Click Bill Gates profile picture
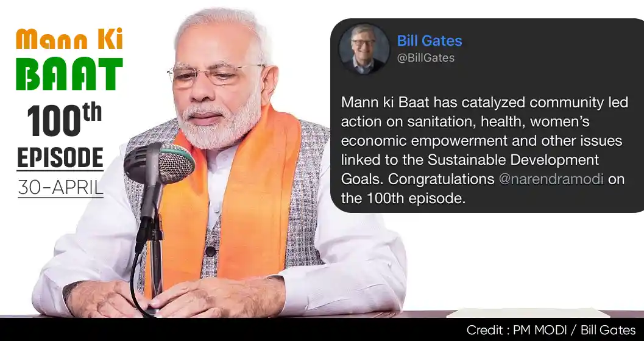The image size is (644, 341). coord(364,49)
